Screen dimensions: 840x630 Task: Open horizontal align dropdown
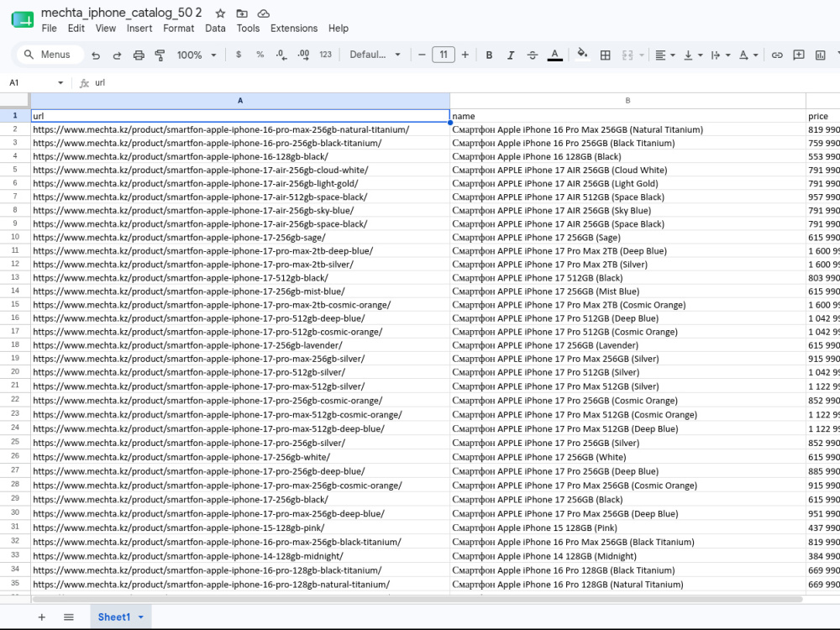coord(665,55)
